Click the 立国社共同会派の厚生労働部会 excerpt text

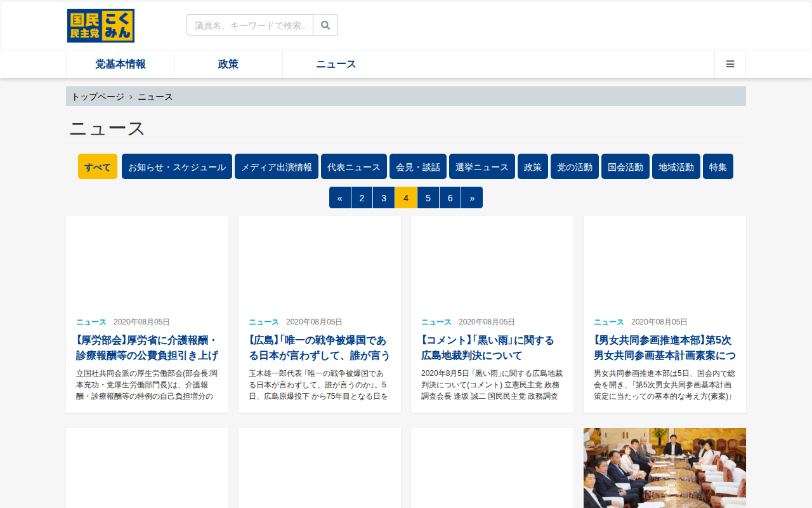147,385
